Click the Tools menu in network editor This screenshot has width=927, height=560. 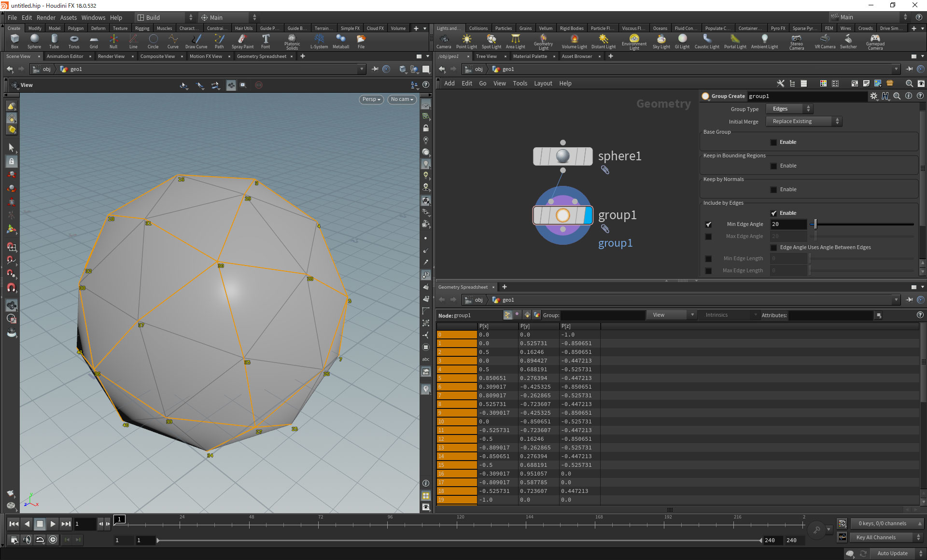[520, 84]
